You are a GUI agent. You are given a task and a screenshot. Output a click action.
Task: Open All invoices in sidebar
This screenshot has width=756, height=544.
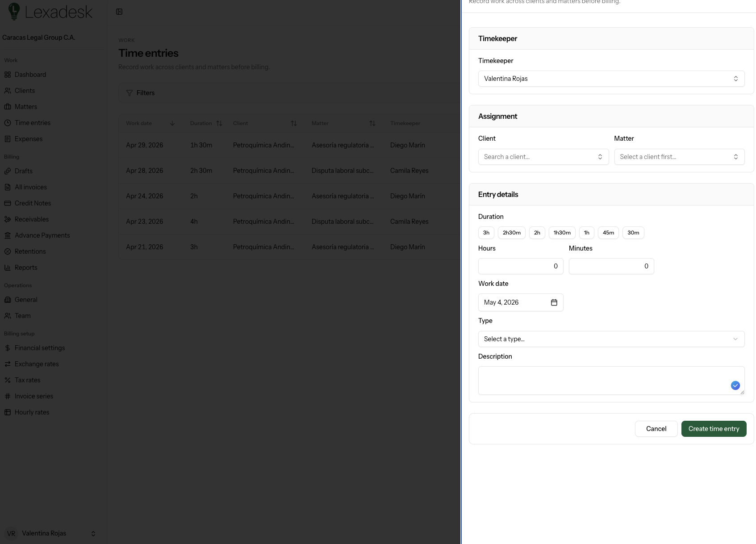(x=31, y=187)
